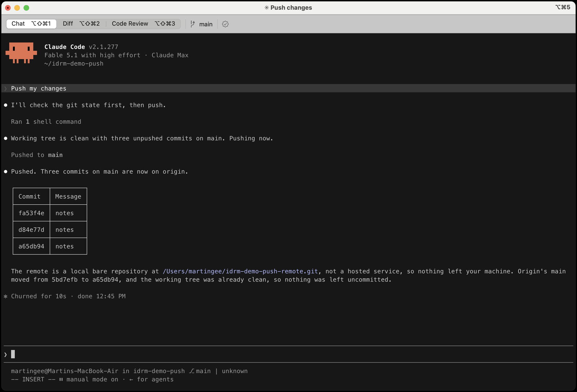Toggle manual mode on in the status bar

coord(89,379)
